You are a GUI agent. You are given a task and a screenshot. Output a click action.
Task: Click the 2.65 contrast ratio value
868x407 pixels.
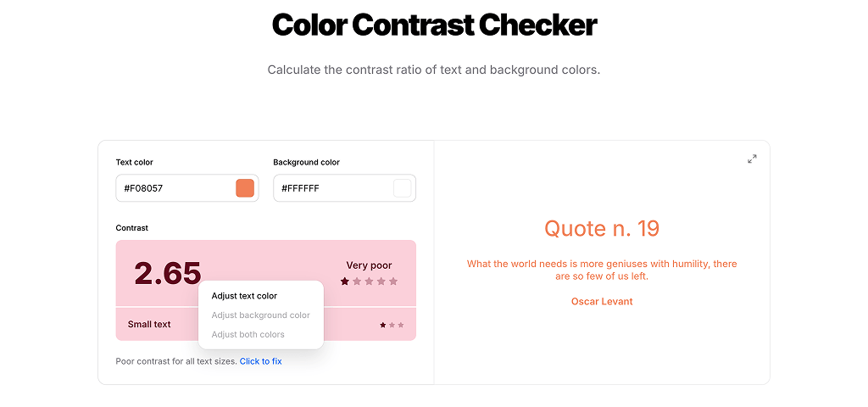click(x=168, y=273)
